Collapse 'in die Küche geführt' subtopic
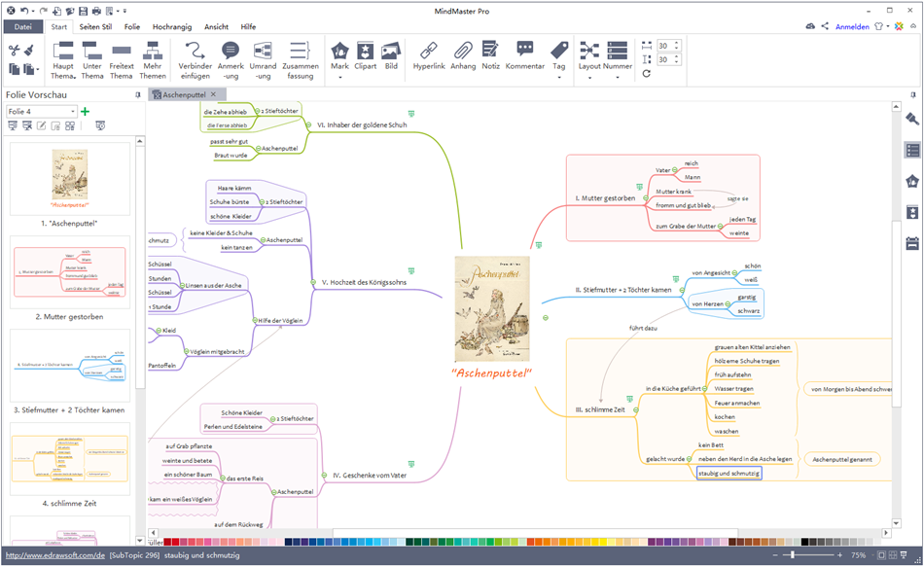The height and width of the screenshot is (567, 924). (704, 388)
